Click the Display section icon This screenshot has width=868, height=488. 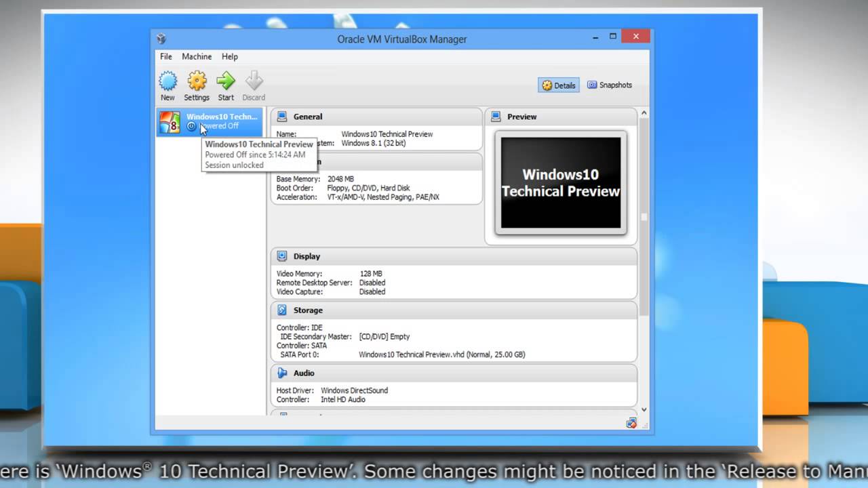(x=282, y=256)
